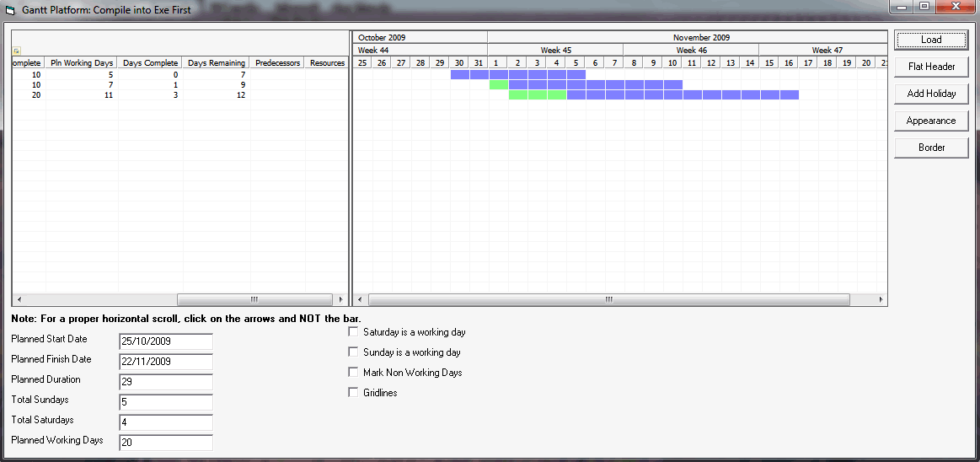Click the Appearance button
Image resolution: width=980 pixels, height=462 pixels.
[x=931, y=121]
